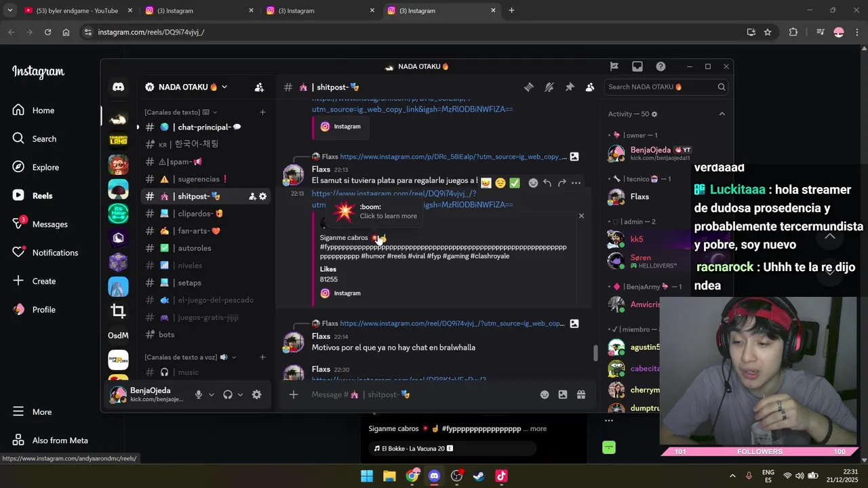Open microphone input options chevron
Screen dimensions: 868x488
pos(212,394)
